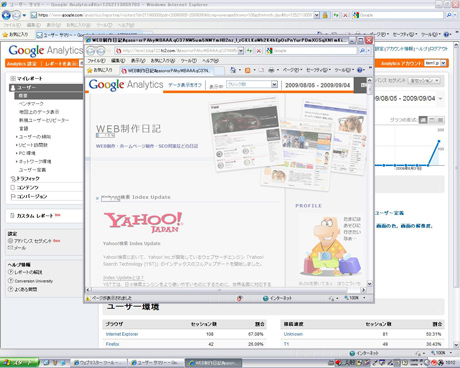Click Firefox link in browser table
The width and height of the screenshot is (460, 368).
[x=112, y=344]
